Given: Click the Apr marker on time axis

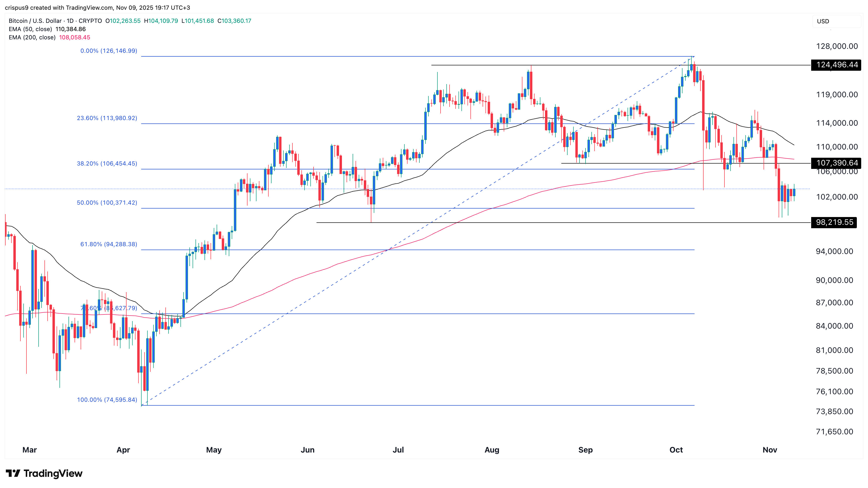Looking at the screenshot, I should click(x=123, y=450).
